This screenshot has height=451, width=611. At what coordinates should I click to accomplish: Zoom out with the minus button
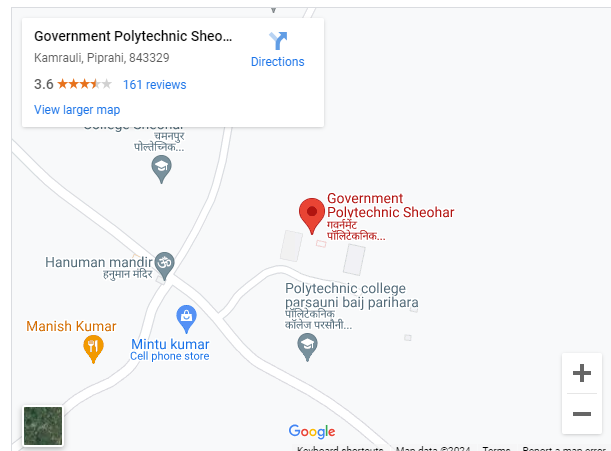pyautogui.click(x=582, y=414)
